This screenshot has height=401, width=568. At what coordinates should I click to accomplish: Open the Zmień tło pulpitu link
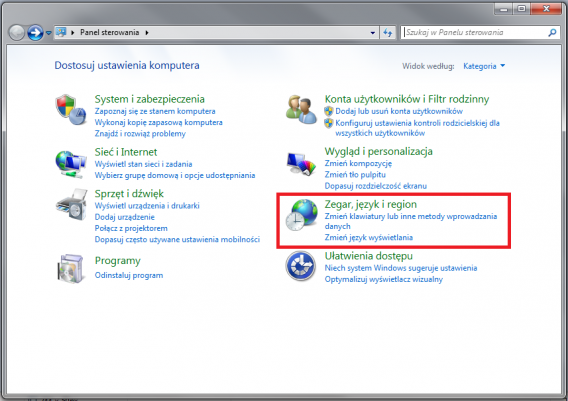point(355,175)
